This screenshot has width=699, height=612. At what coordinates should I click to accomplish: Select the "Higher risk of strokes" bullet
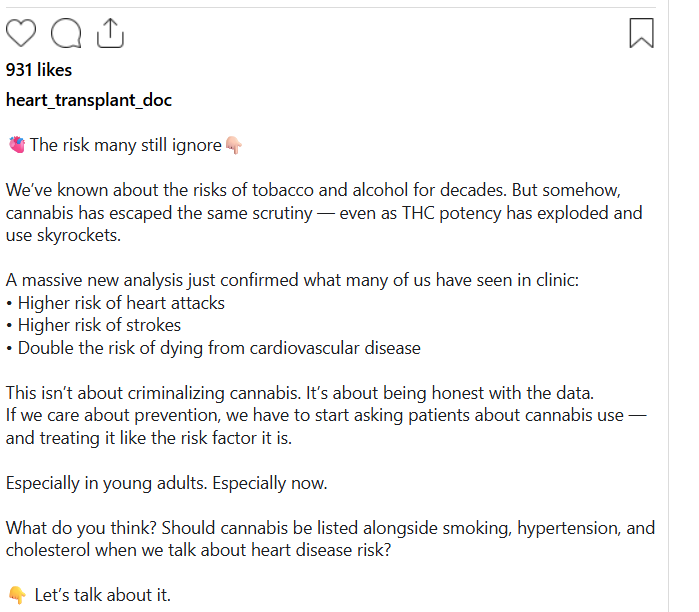click(x=93, y=326)
